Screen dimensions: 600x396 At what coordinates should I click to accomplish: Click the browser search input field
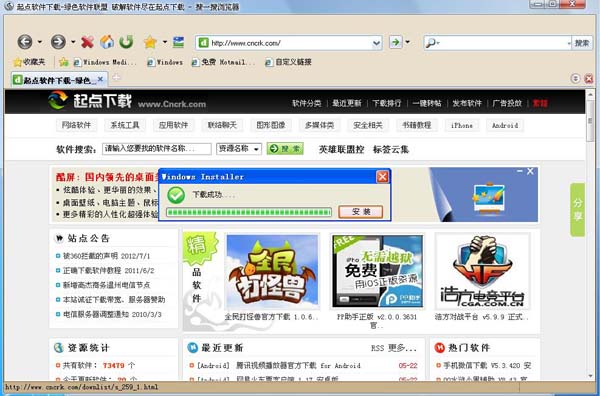tap(497, 43)
